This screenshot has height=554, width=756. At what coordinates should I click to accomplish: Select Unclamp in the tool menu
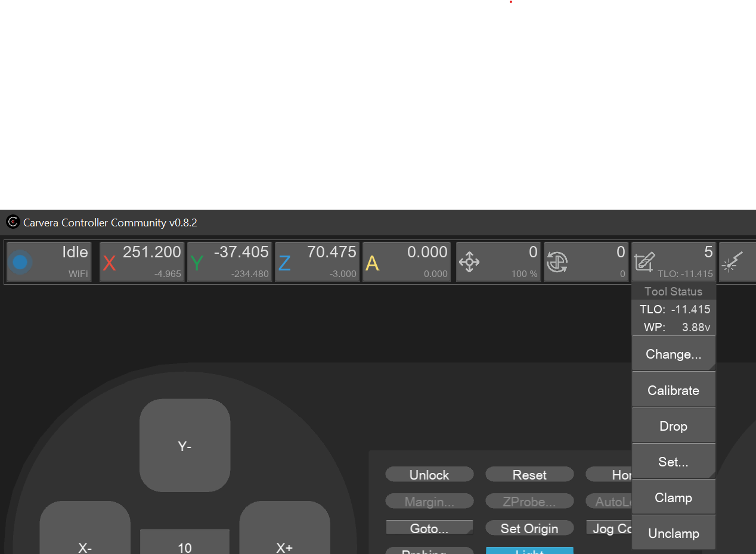(x=673, y=534)
